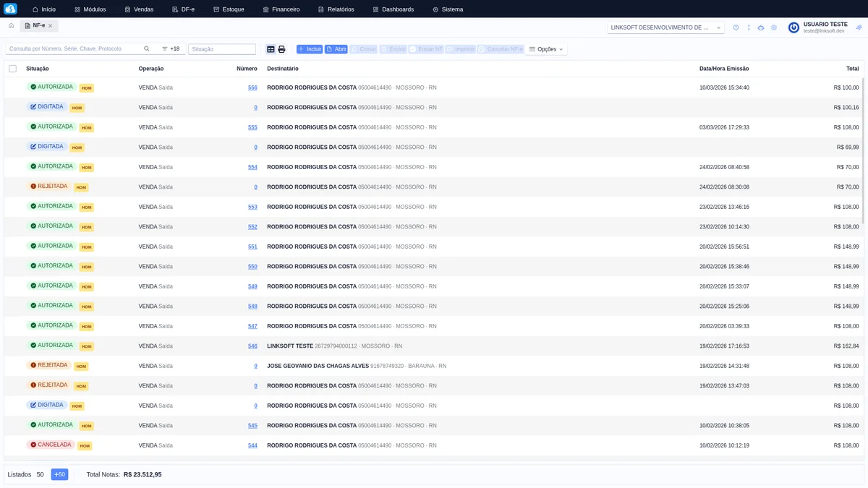The width and height of the screenshot is (868, 488).
Task: Toggle the select-all checkbox in the table header
Action: [12, 69]
